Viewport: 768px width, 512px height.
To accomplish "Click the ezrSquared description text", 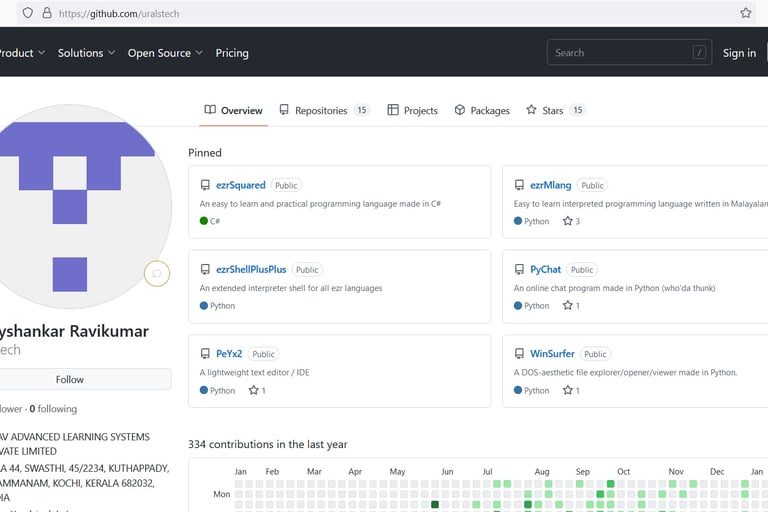I will (320, 204).
